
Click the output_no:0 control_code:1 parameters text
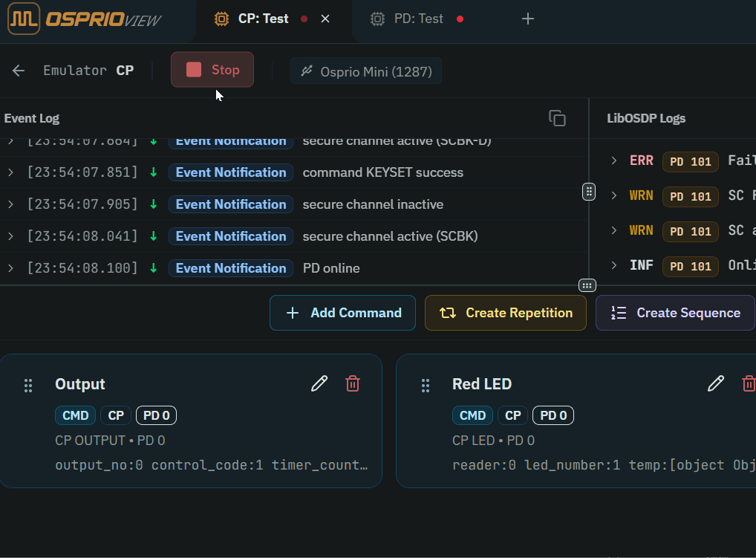pos(211,465)
